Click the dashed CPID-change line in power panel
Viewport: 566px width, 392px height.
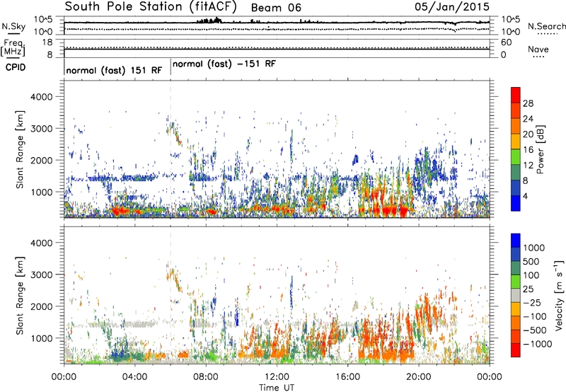point(171,149)
